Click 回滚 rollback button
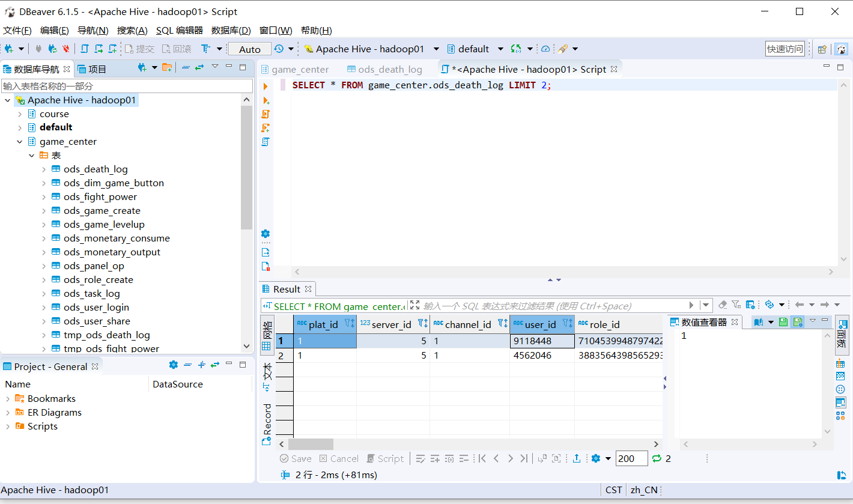This screenshot has height=504, width=853. click(176, 49)
